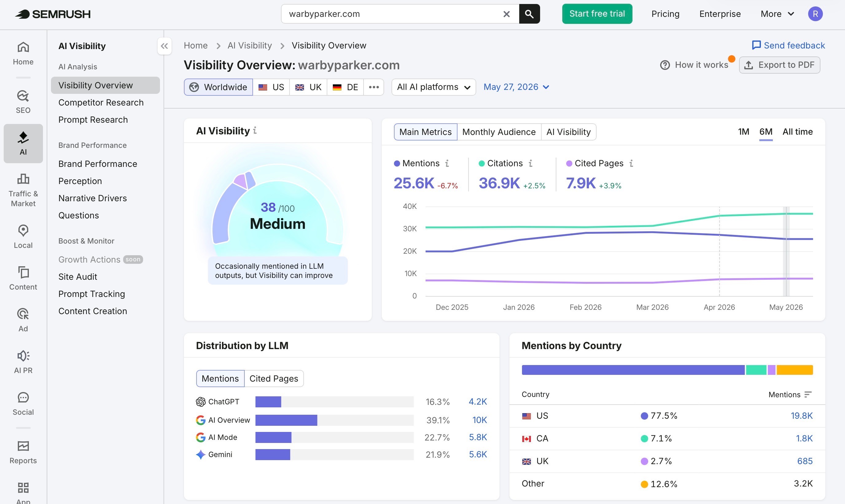
Task: Switch to Monthly Audience tab
Action: [x=499, y=132]
